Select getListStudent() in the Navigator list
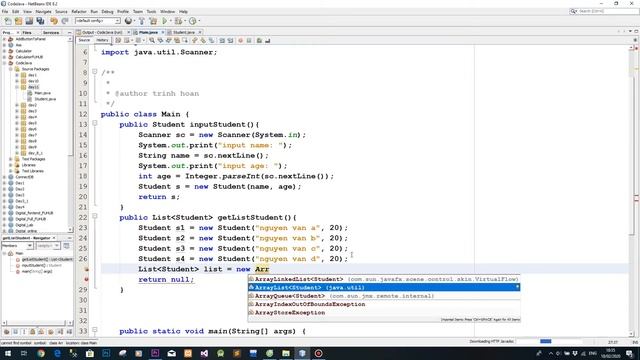Viewport: 640px width, 360px height. point(47,259)
